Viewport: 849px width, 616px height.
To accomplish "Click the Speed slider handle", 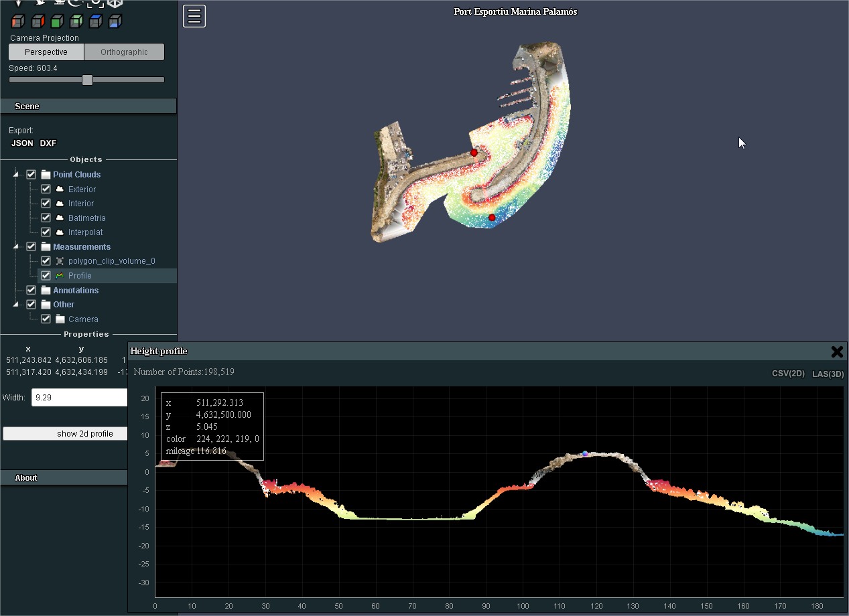I will pyautogui.click(x=87, y=80).
